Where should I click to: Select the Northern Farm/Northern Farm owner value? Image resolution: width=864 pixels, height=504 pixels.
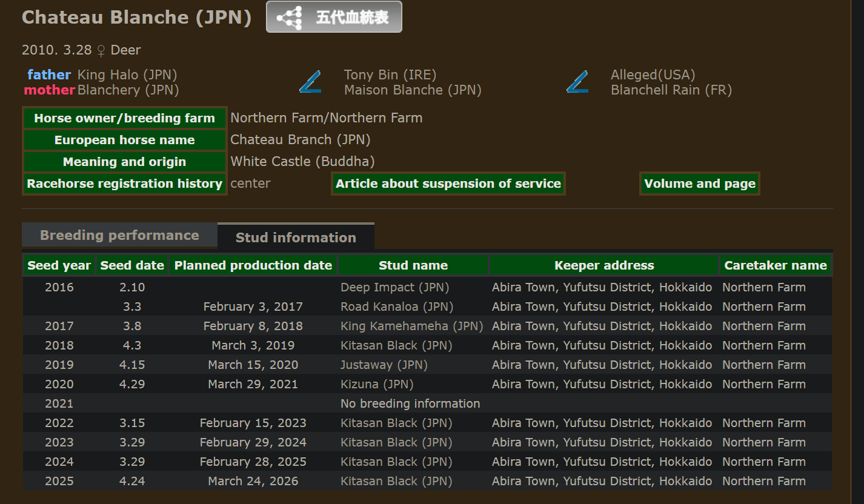coord(327,118)
